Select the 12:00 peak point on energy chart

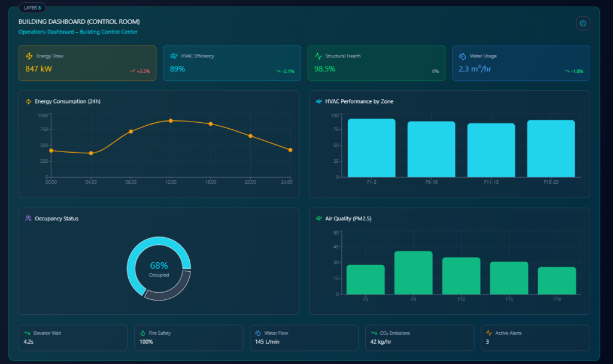[171, 120]
